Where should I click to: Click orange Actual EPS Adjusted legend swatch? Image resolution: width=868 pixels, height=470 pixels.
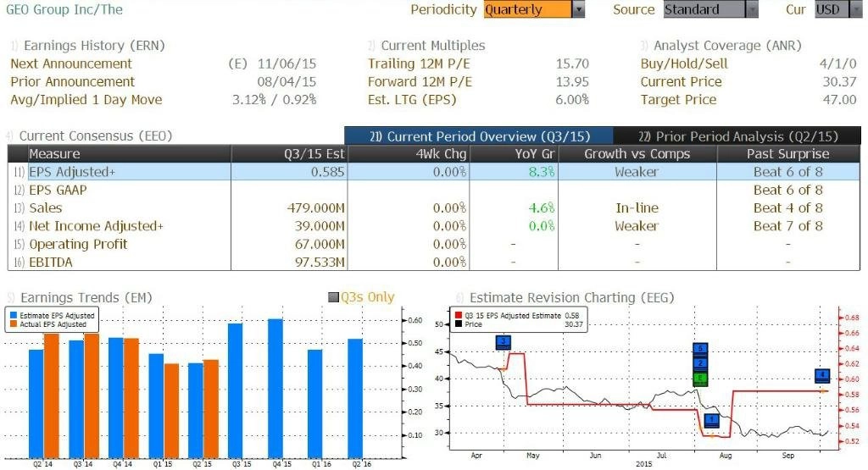click(x=14, y=324)
